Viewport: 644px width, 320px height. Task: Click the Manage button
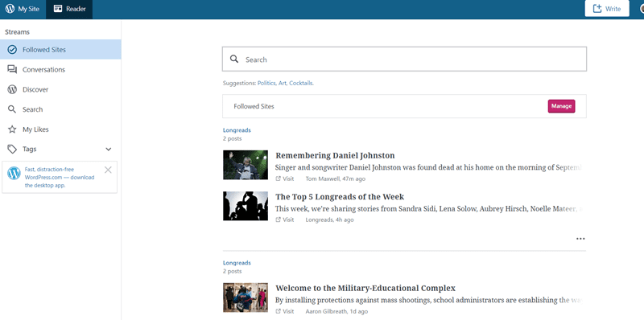(x=561, y=106)
